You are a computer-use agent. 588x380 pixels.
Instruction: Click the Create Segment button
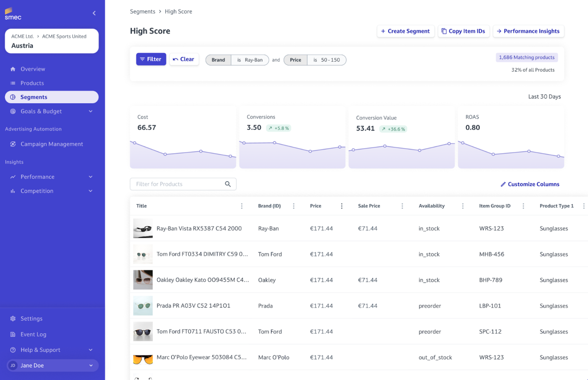(x=405, y=31)
